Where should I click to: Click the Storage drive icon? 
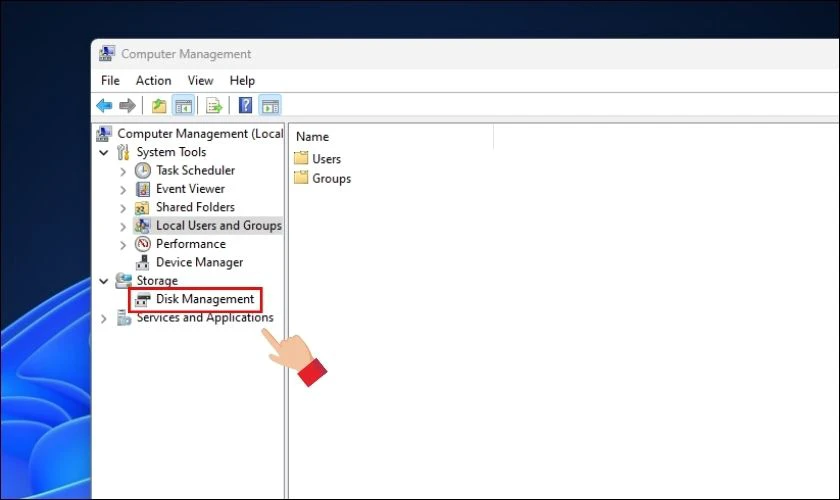(123, 280)
